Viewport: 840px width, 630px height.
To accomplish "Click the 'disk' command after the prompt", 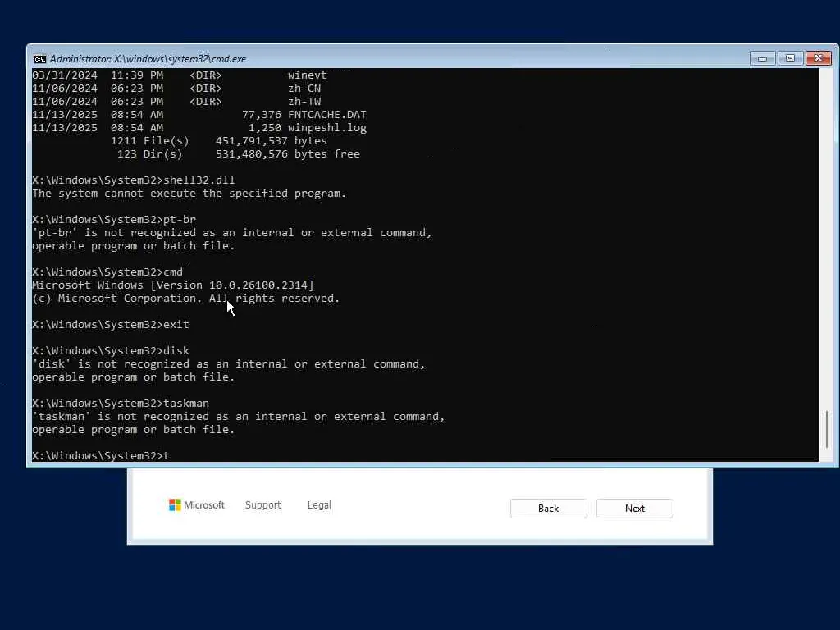I will [x=176, y=351].
